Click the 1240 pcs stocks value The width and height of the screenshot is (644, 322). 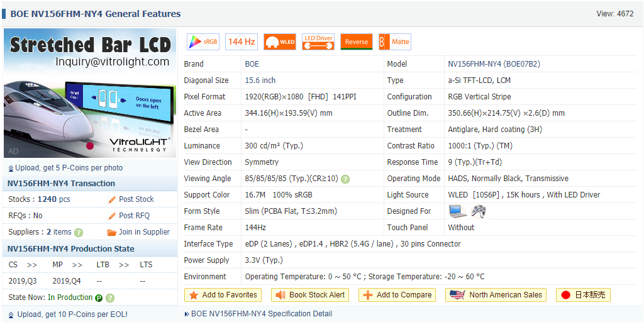coord(54,199)
